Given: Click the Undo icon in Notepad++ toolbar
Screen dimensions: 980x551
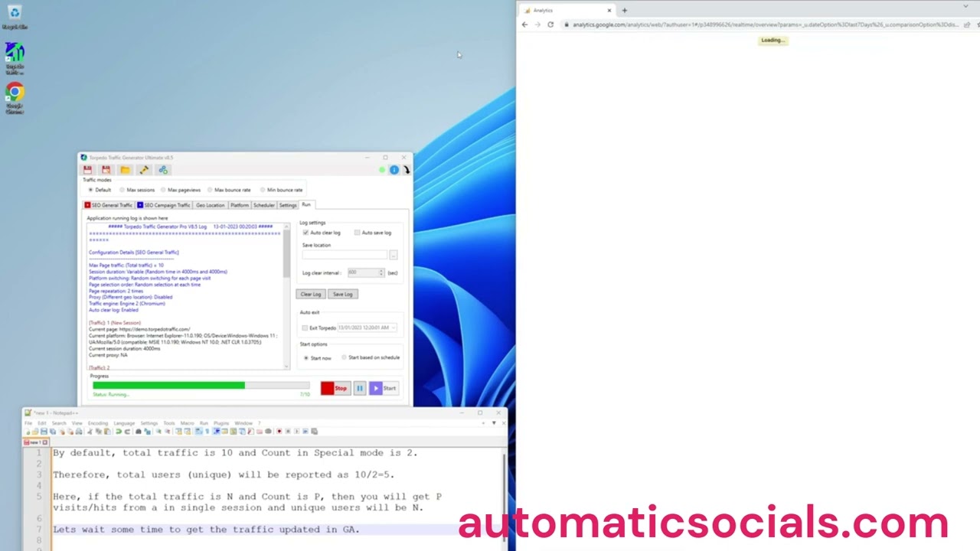Looking at the screenshot, I should tap(118, 432).
